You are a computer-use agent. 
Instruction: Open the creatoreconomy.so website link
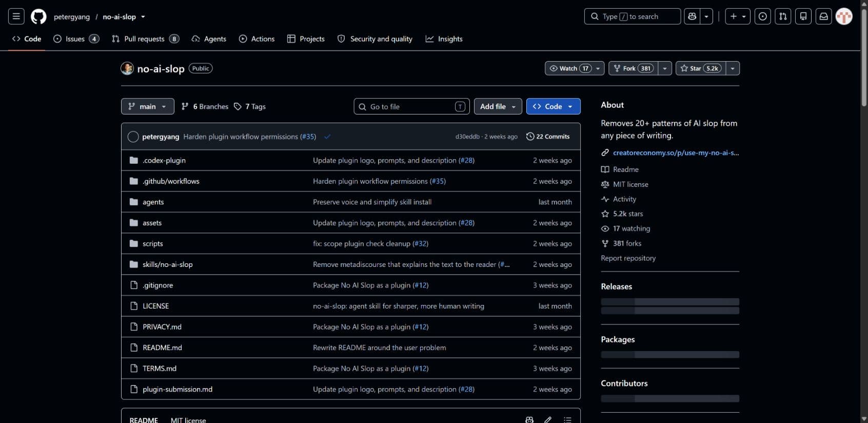click(676, 152)
